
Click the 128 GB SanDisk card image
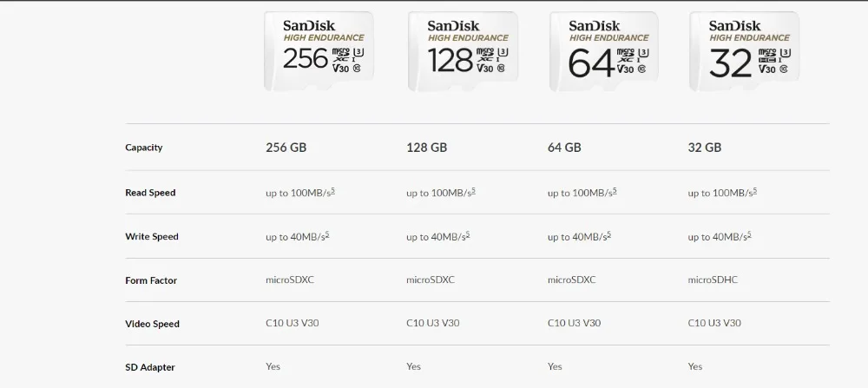tap(463, 50)
